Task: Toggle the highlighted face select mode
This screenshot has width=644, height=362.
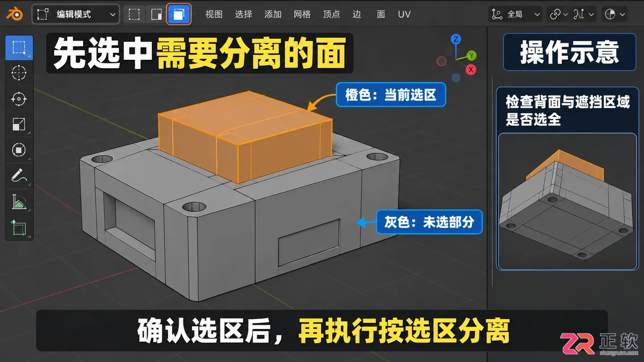Action: [x=179, y=14]
